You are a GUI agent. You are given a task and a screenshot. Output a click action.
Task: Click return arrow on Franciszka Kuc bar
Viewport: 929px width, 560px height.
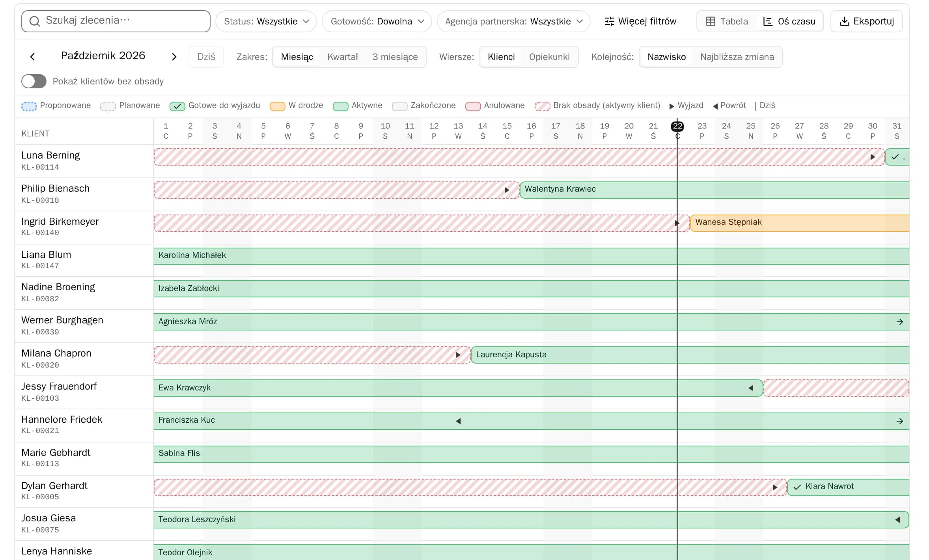[458, 421]
